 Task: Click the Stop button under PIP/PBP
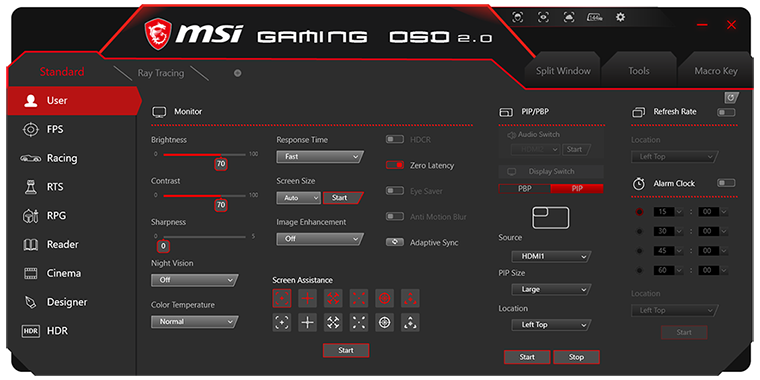point(576,357)
